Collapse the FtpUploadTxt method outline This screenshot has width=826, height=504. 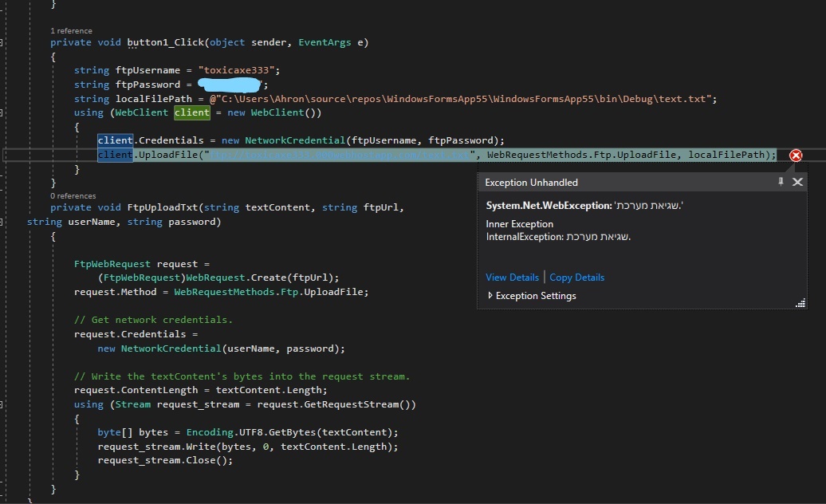pyautogui.click(x=2, y=207)
